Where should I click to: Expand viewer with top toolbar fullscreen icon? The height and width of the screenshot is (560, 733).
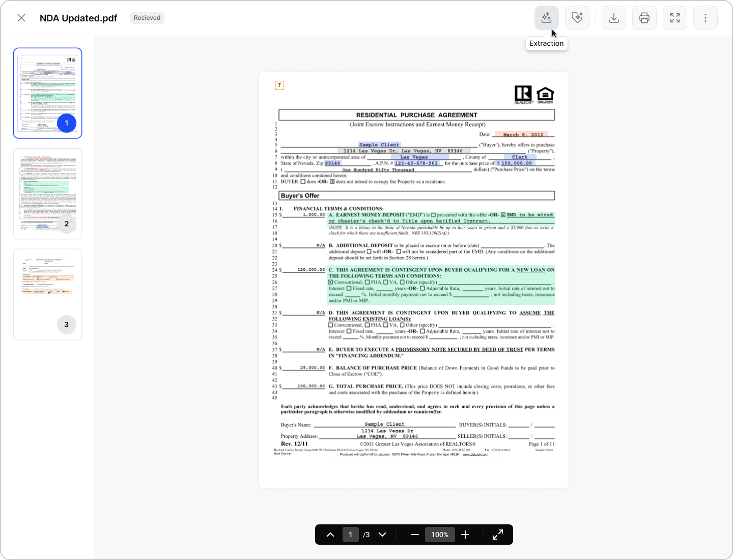coord(674,18)
